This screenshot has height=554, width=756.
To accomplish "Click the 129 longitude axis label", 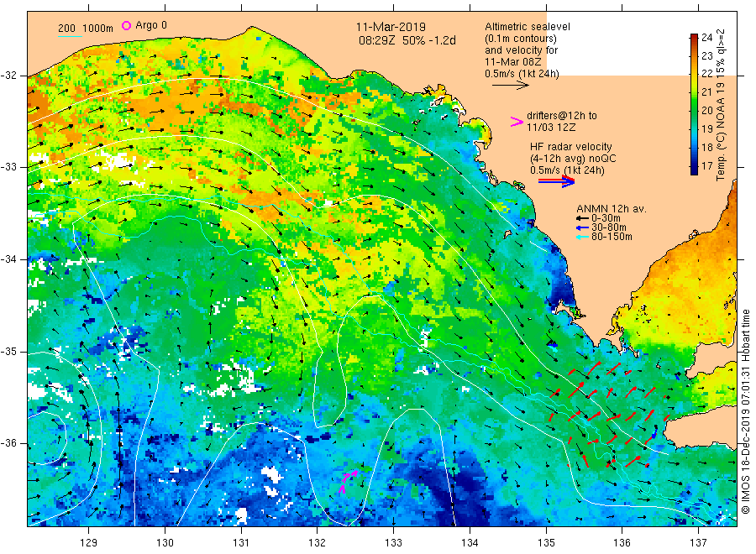I will tap(89, 543).
